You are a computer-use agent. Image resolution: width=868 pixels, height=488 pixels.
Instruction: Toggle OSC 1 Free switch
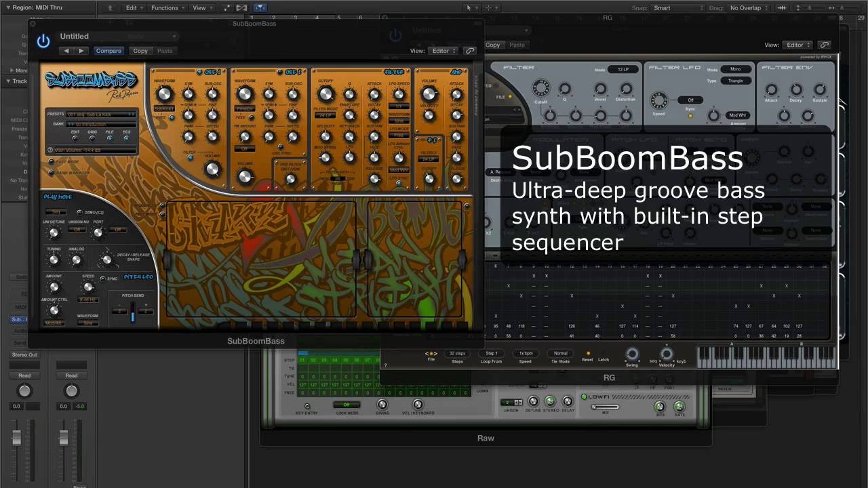[x=172, y=117]
